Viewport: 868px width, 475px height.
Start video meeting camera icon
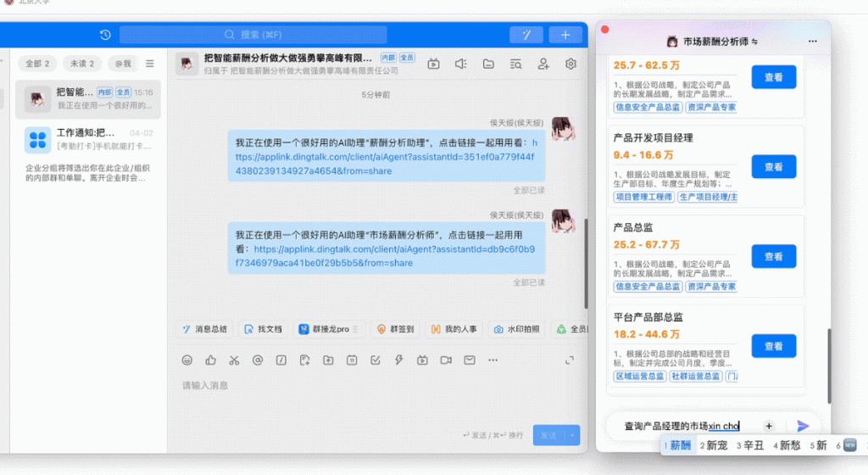(x=446, y=360)
